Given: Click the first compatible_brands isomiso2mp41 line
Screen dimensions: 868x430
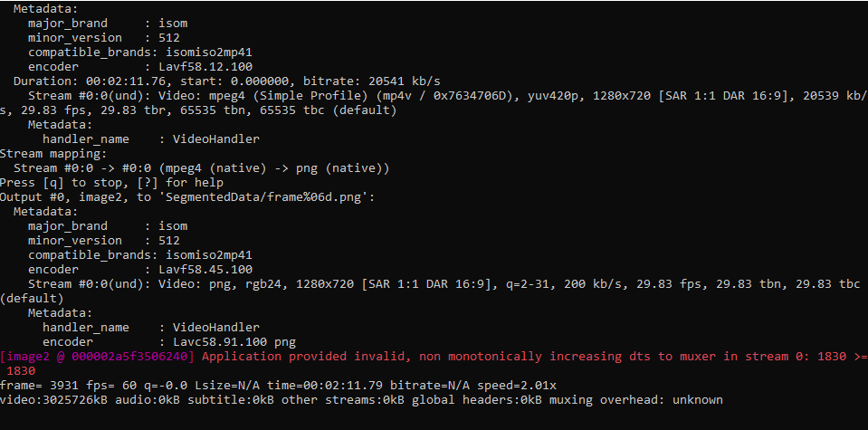Looking at the screenshot, I should [140, 53].
